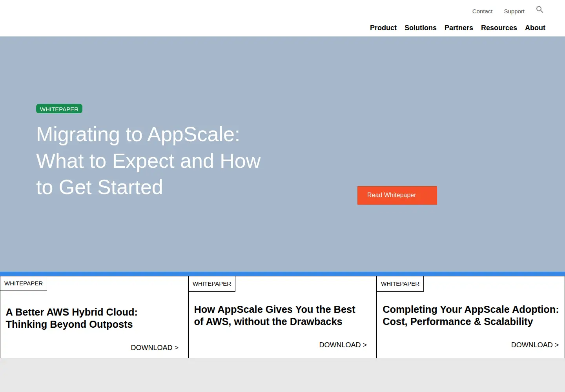Image resolution: width=565 pixels, height=392 pixels.
Task: Open Completing Your AppScale Adoption title
Action: (470, 316)
